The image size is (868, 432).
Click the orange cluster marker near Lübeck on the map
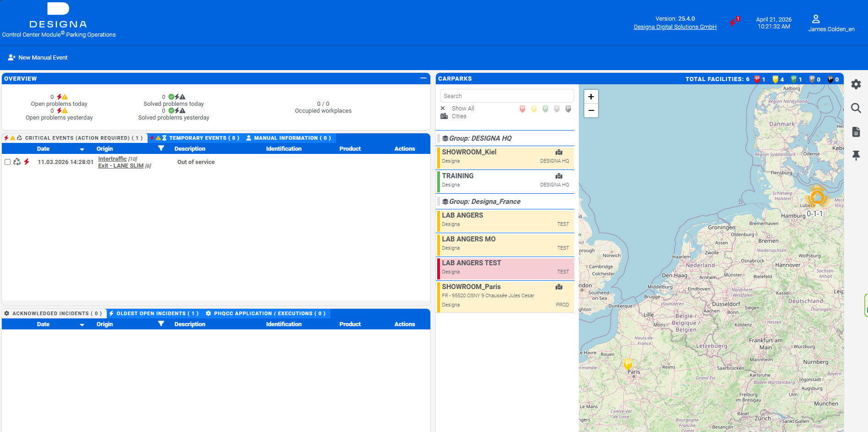point(817,197)
